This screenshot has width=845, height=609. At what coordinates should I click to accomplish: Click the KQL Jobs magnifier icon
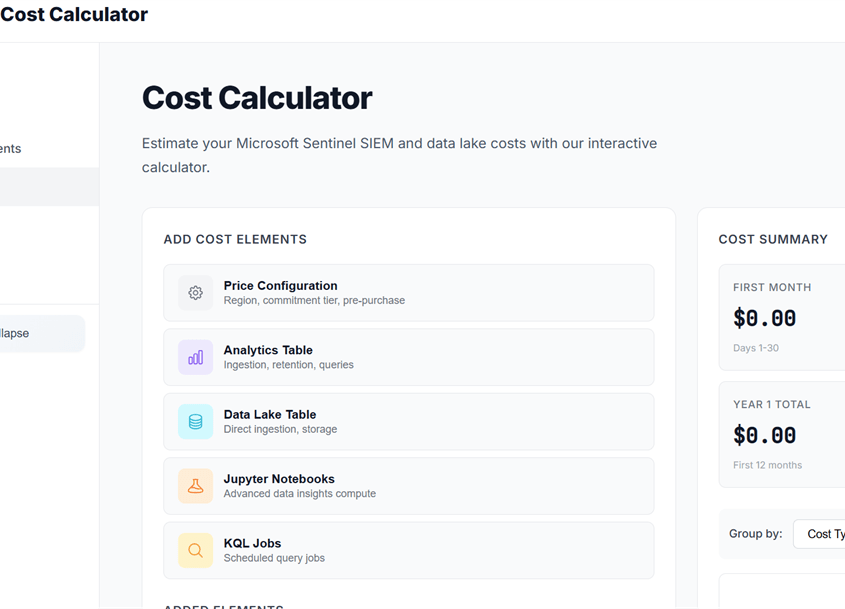(x=196, y=550)
